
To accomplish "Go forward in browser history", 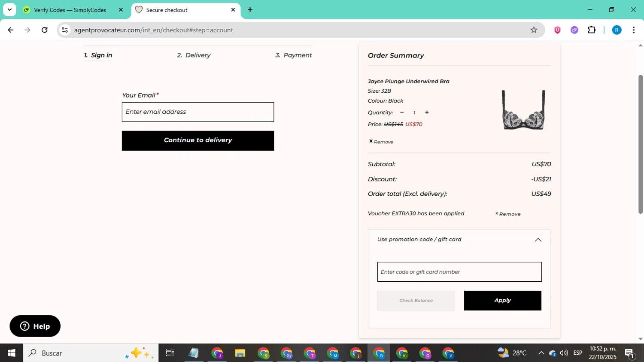I will pos(27,30).
